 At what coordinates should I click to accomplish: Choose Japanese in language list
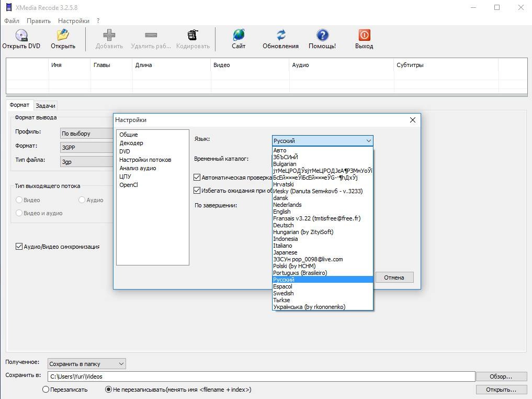(323, 252)
